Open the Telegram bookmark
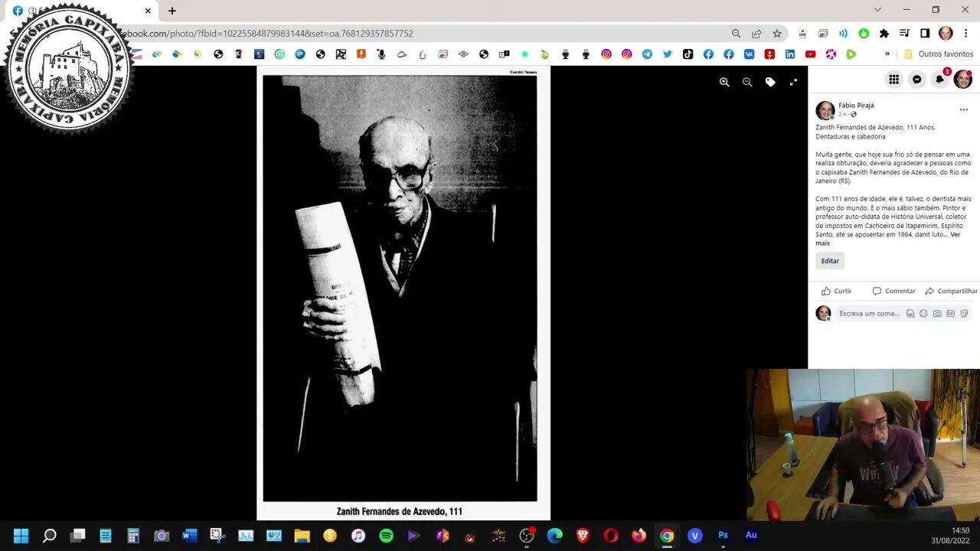The height and width of the screenshot is (551, 980). click(647, 54)
